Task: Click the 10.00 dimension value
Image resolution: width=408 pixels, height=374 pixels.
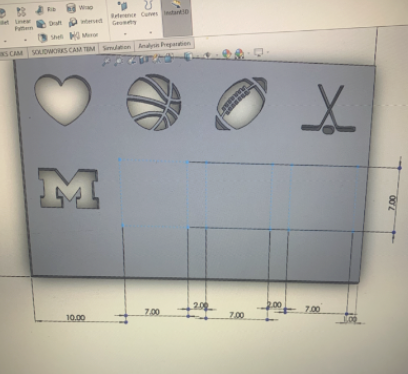Action: point(75,317)
